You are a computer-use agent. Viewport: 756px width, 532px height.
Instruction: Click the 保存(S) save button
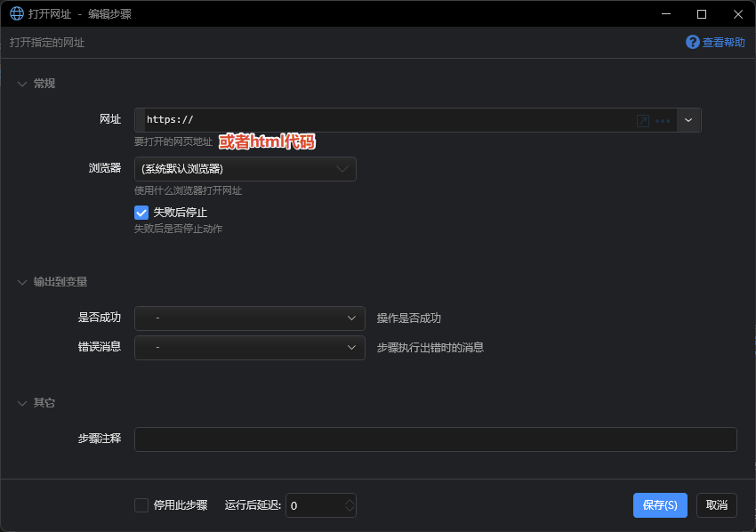click(660, 505)
